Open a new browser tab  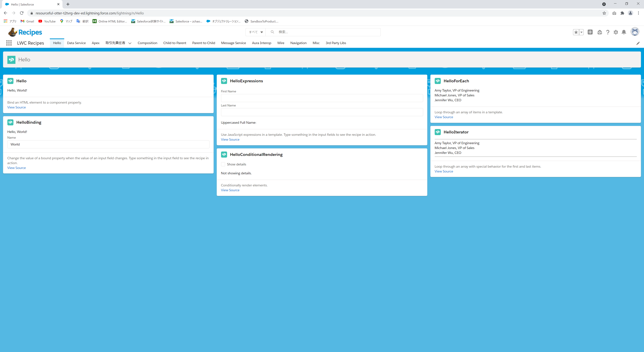coord(68,4)
